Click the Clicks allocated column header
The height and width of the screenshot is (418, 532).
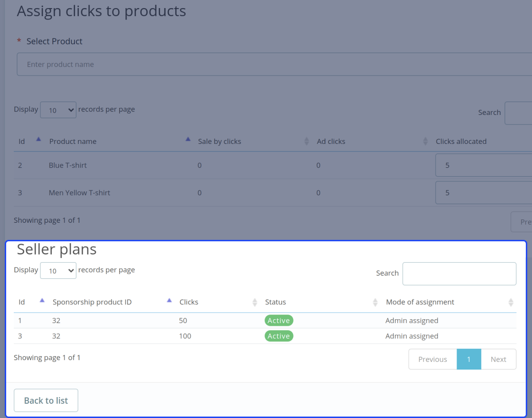click(461, 141)
